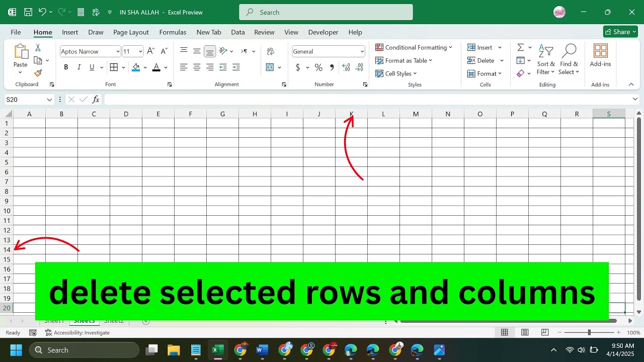Click the Cut scissors icon
The height and width of the screenshot is (362, 644).
pyautogui.click(x=38, y=48)
